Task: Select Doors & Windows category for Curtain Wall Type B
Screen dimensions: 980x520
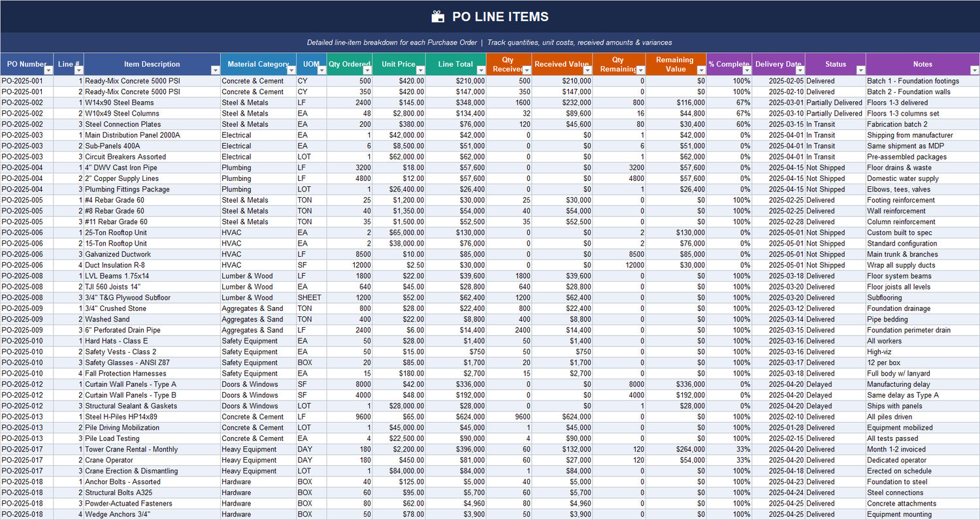Action: pos(259,395)
